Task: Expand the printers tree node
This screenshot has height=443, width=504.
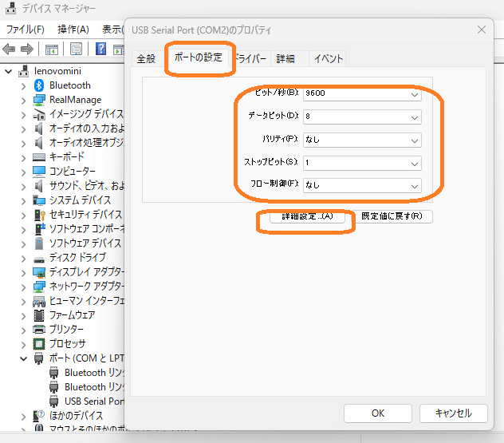Action: coord(23,330)
